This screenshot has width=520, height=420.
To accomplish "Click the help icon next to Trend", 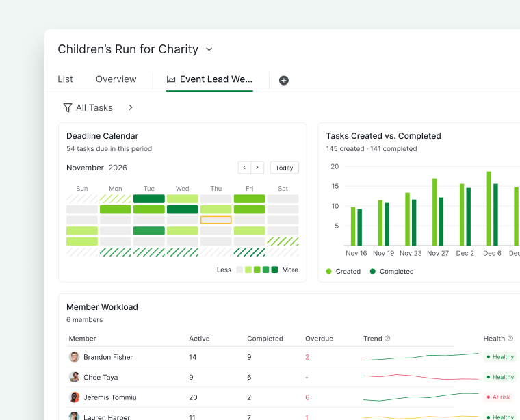I will 387,338.
